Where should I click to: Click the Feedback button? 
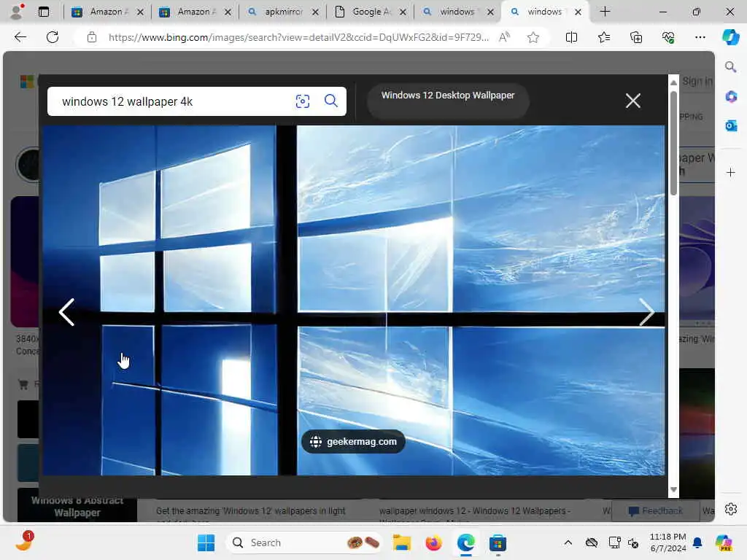[655, 510]
